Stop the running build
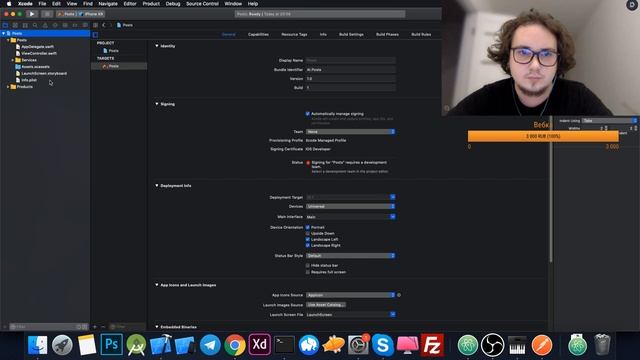640x360 pixels. click(47, 14)
